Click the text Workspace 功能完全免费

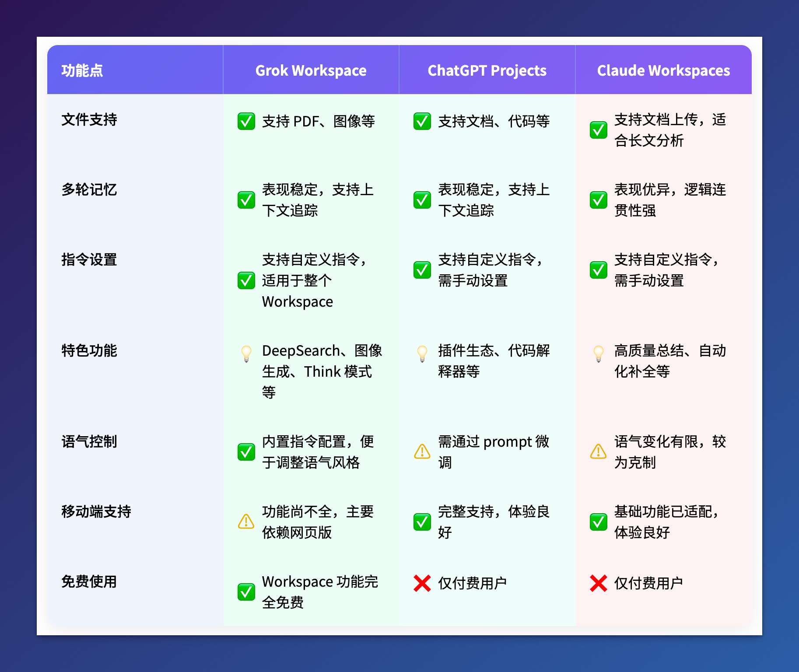(320, 592)
